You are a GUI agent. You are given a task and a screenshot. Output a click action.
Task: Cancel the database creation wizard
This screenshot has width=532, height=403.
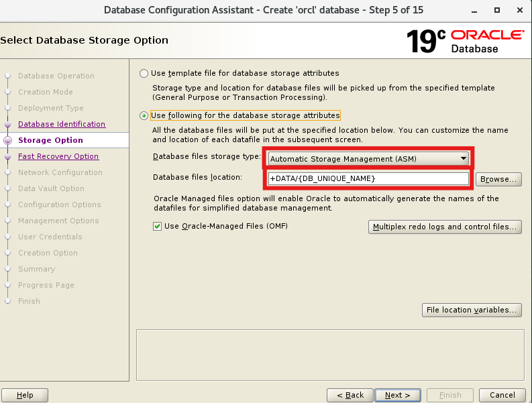[x=502, y=395]
